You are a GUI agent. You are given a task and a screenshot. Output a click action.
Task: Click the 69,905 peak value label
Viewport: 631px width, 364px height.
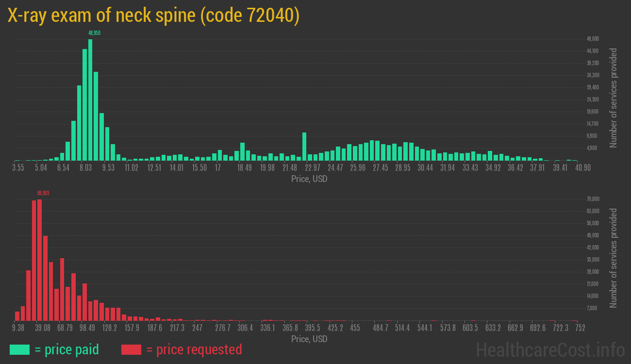coord(43,193)
